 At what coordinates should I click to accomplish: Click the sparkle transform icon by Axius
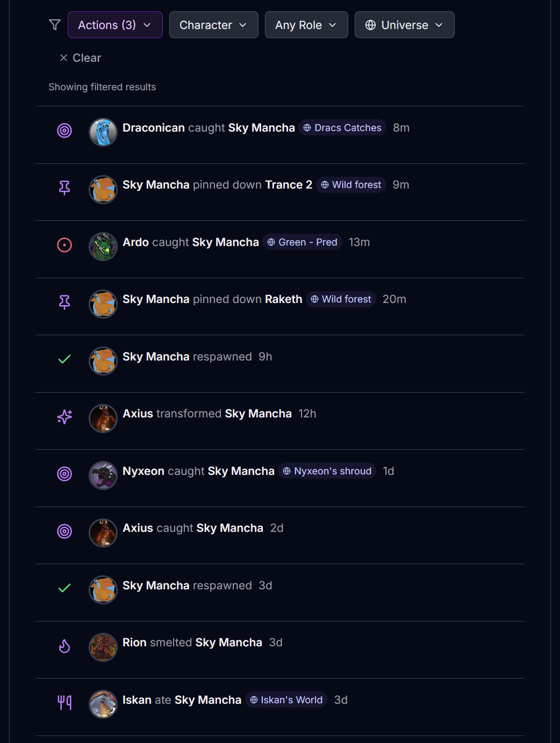coord(64,416)
